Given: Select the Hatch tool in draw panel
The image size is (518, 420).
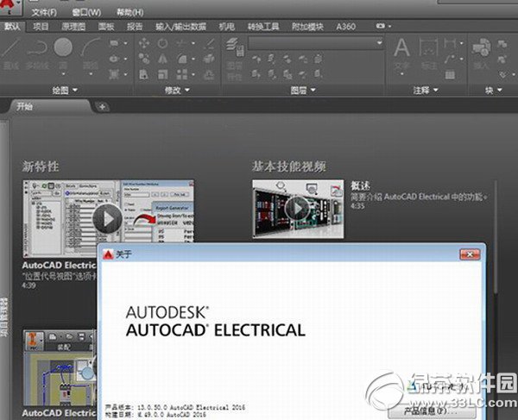Looking at the screenshot, I should tap(114, 74).
